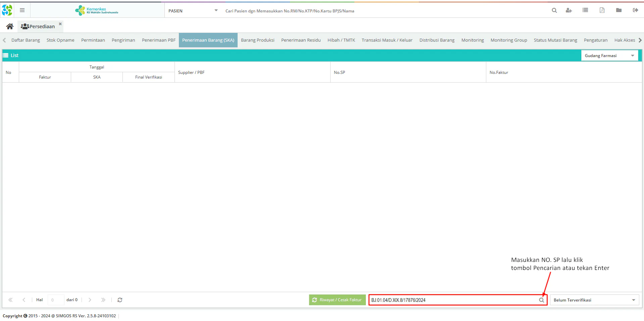Click the refresh icon in pagination bar
Screen dimensions: 644x321
tap(120, 300)
